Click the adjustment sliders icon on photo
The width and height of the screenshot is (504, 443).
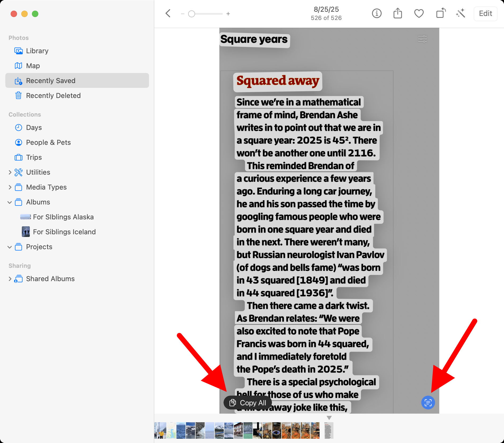(x=422, y=39)
